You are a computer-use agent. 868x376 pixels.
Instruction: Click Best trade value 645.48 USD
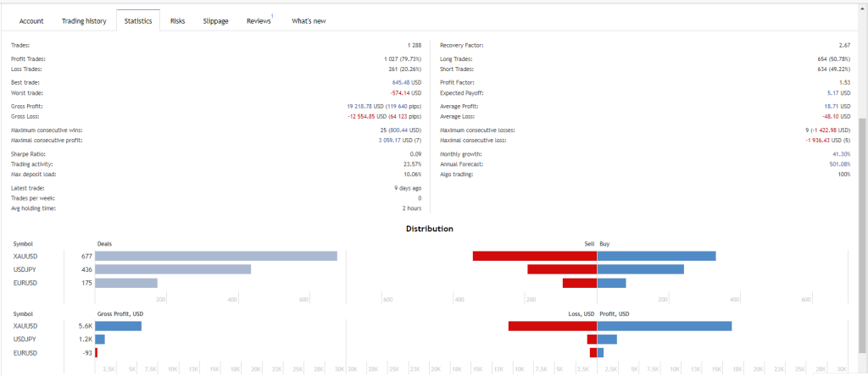406,82
